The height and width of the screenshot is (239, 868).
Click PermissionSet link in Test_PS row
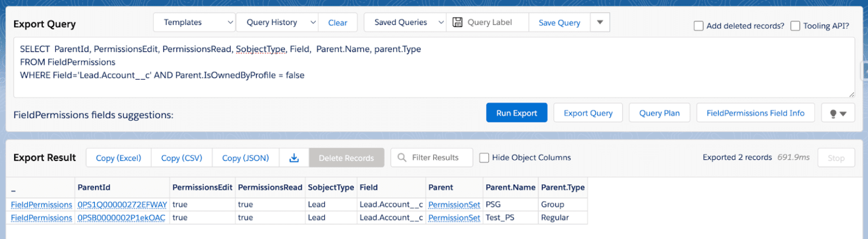click(x=454, y=218)
